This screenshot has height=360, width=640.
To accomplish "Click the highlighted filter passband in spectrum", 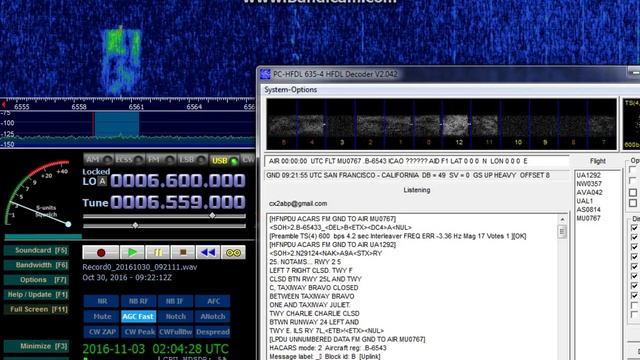I will pos(117,124).
